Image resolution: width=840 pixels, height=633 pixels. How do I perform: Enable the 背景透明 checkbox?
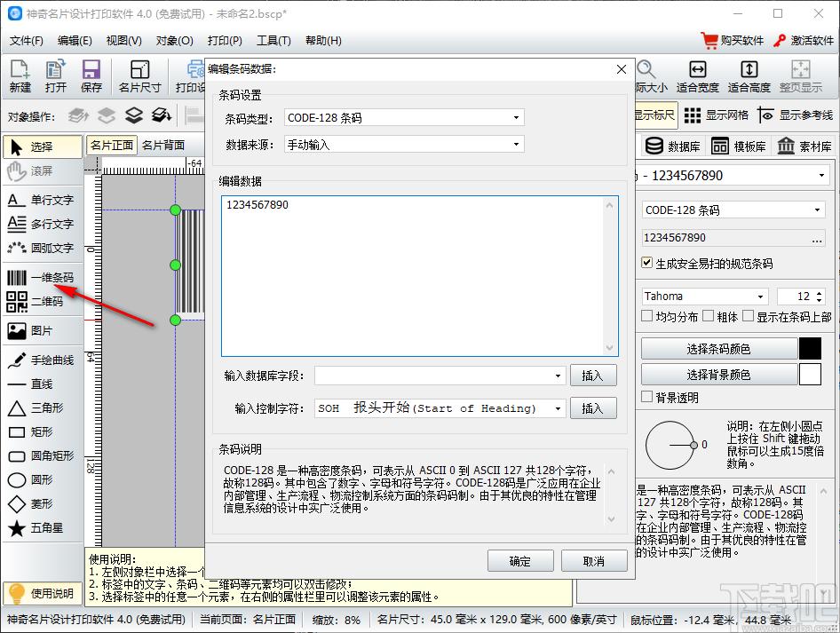pyautogui.click(x=647, y=397)
